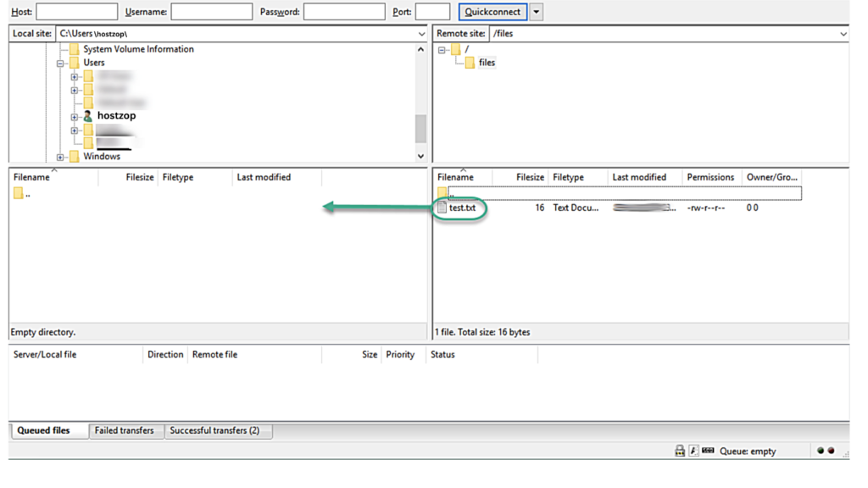Viewport: 868px width, 488px height.
Task: Select the remote files folder icon
Action: [470, 63]
